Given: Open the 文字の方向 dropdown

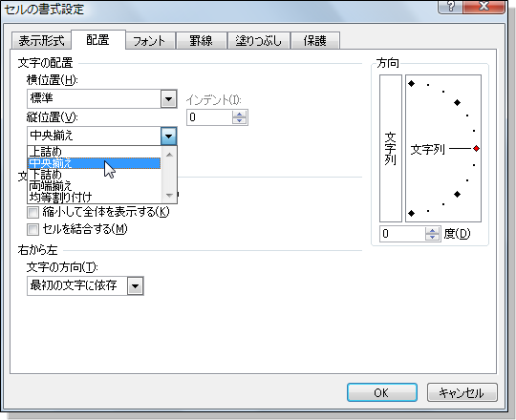Looking at the screenshot, I should (136, 286).
